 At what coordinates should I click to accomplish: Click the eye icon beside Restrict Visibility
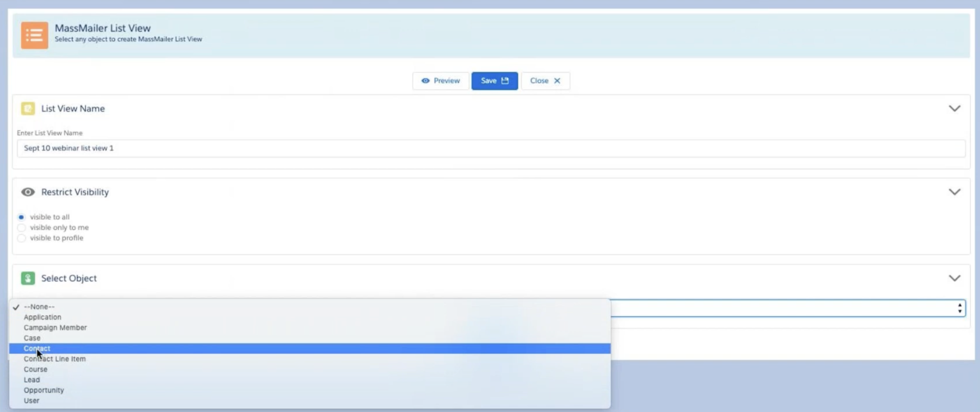tap(28, 192)
